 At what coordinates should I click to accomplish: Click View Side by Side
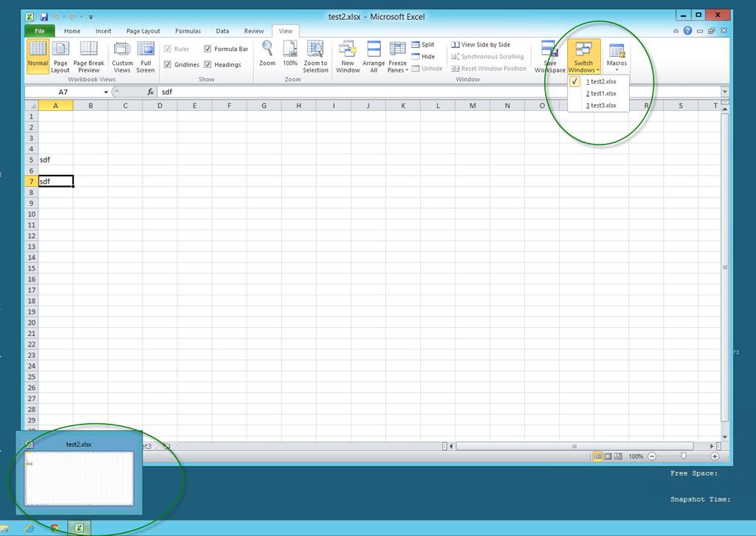tap(481, 44)
